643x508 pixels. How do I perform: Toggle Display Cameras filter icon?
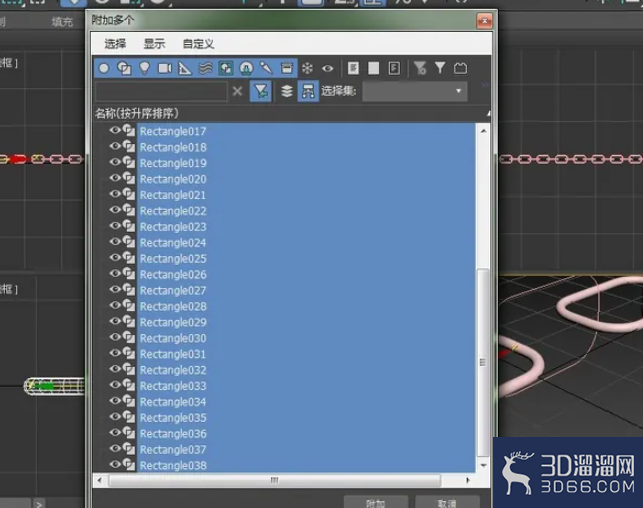tap(165, 68)
